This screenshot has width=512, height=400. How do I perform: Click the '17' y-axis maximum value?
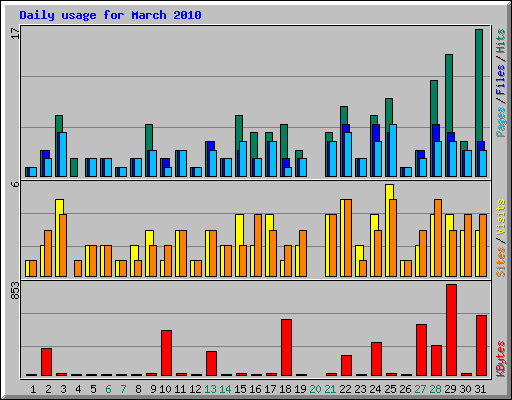pos(15,33)
